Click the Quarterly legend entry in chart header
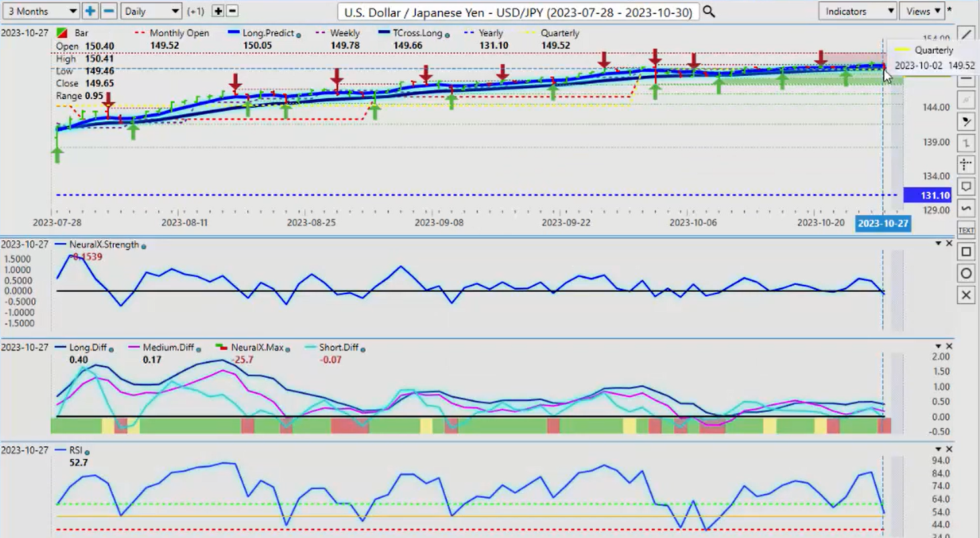980x538 pixels. (x=553, y=33)
